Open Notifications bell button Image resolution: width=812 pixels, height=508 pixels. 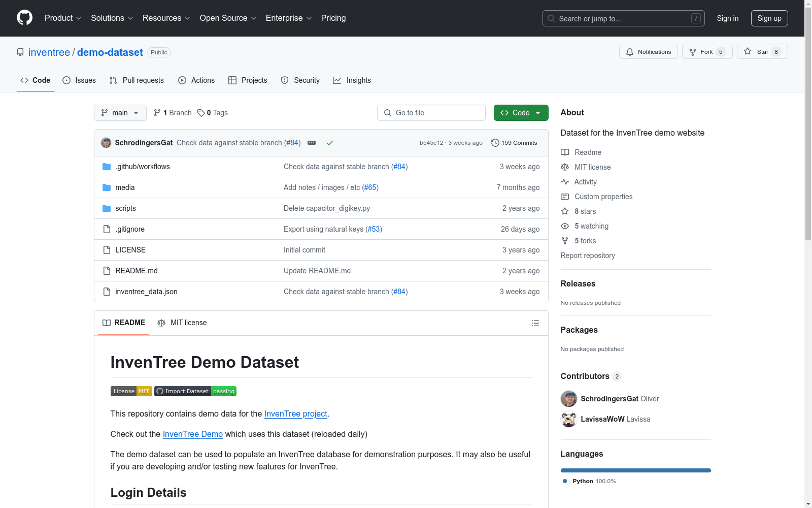tap(649, 52)
